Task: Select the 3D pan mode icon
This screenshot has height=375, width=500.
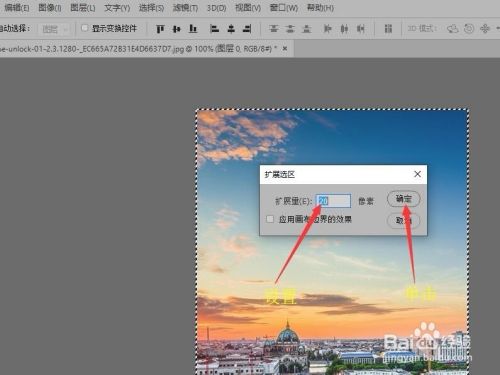Action: [485, 29]
